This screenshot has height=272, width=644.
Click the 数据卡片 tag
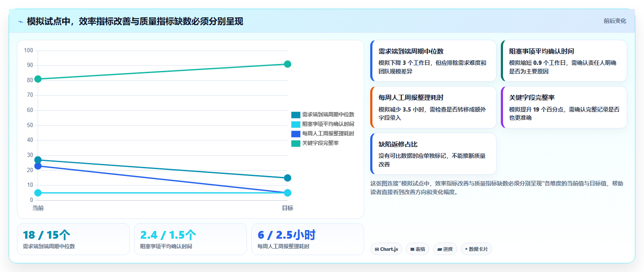(476, 249)
